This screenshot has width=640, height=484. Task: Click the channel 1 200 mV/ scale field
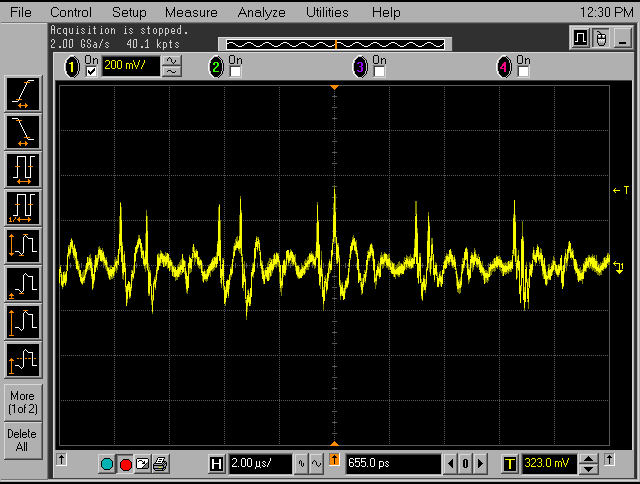tap(130, 66)
